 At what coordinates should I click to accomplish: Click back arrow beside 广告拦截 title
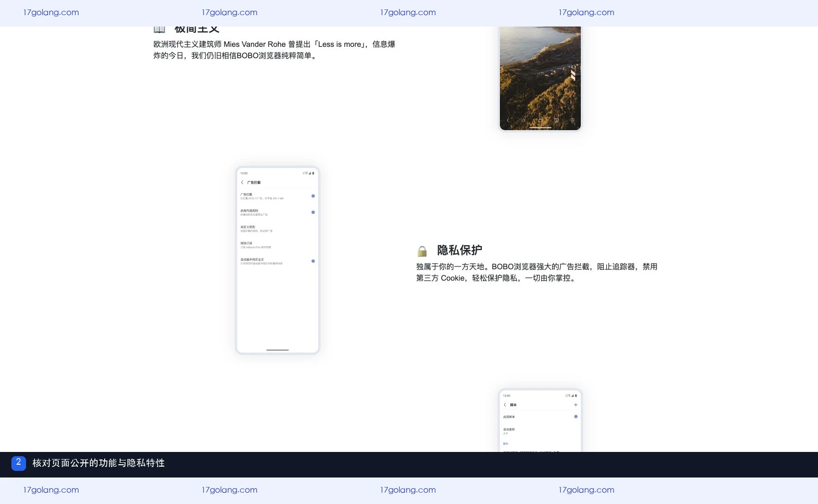pos(242,182)
